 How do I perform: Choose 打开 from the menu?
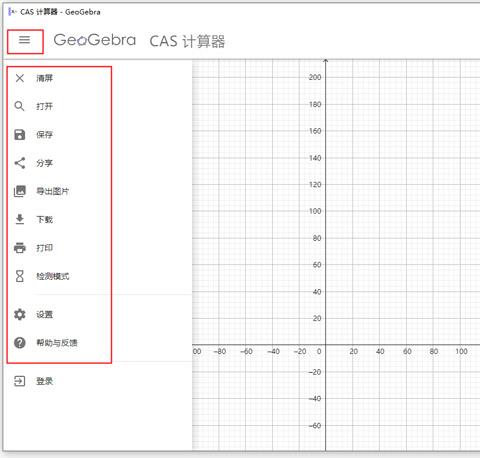tap(44, 106)
